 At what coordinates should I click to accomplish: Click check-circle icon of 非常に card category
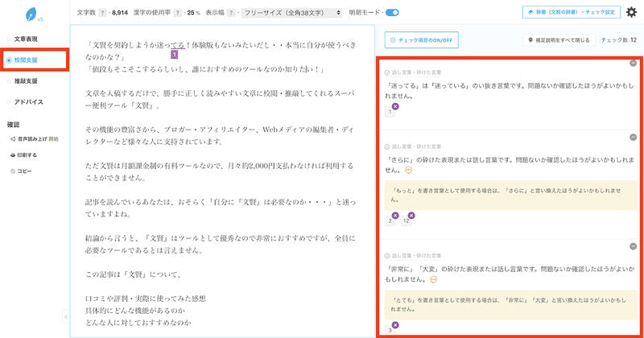[387, 256]
